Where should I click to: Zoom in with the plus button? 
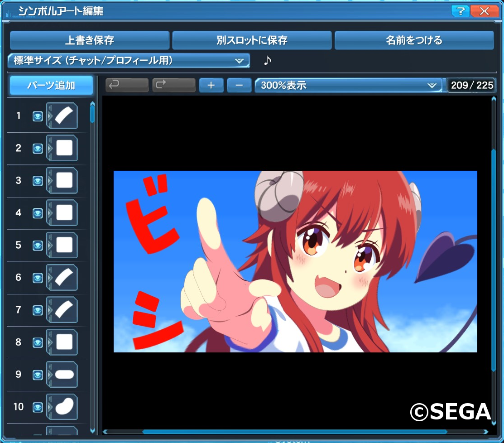[211, 85]
